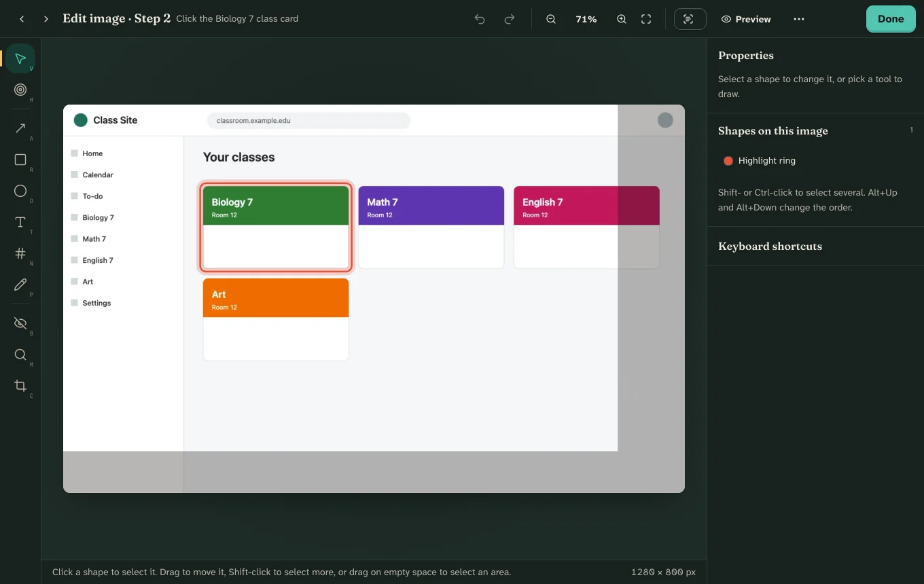Go to the next step
The width and height of the screenshot is (924, 584).
[46, 19]
